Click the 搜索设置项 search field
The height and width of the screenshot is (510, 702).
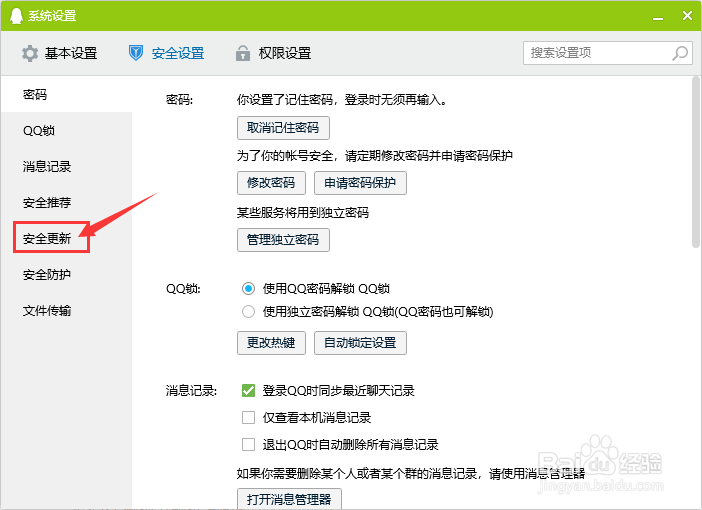[608, 53]
